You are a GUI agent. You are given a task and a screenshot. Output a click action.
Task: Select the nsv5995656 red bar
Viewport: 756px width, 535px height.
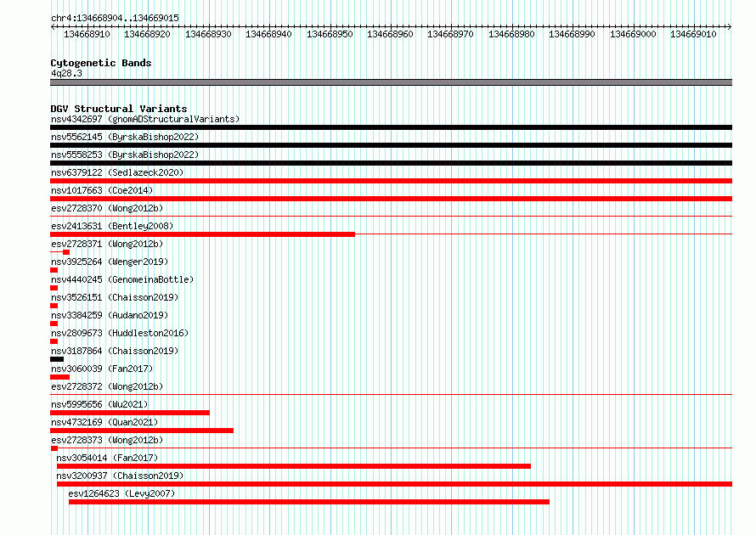tap(130, 413)
